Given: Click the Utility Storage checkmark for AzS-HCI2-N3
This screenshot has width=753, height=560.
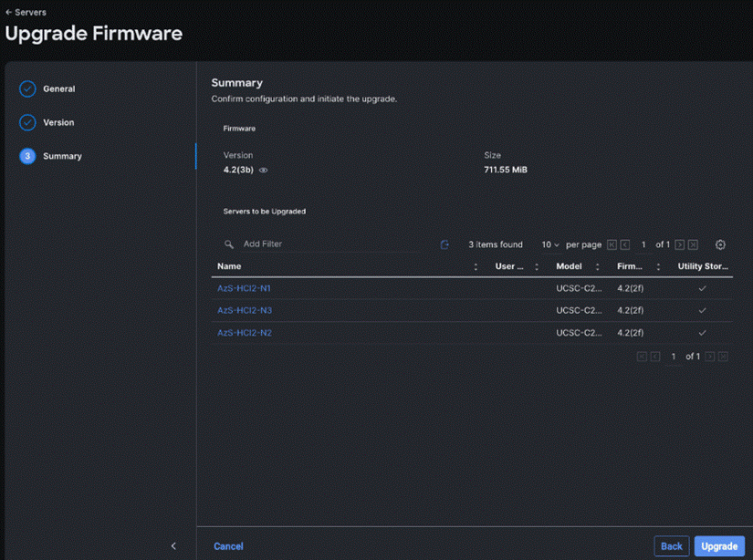Looking at the screenshot, I should pyautogui.click(x=702, y=310).
